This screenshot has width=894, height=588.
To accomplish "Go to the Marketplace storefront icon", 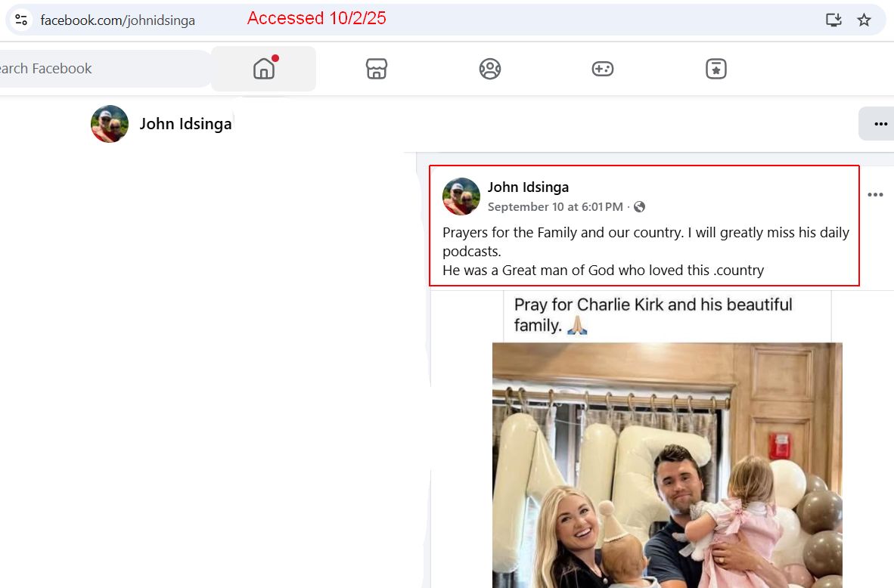I will pyautogui.click(x=376, y=69).
